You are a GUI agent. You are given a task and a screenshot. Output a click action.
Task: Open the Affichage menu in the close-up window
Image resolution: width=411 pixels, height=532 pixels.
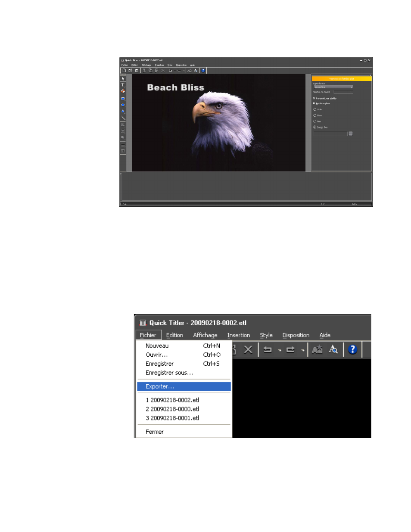[x=205, y=335]
